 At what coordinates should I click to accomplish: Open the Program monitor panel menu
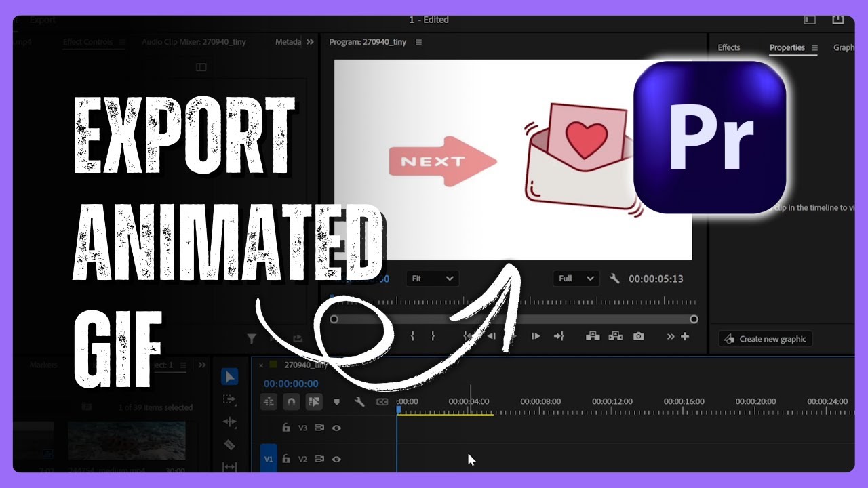pos(418,42)
